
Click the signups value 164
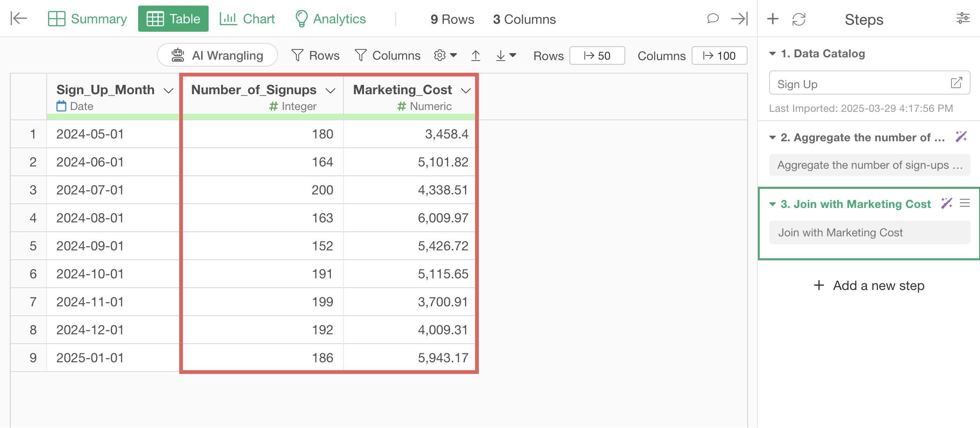pyautogui.click(x=322, y=162)
